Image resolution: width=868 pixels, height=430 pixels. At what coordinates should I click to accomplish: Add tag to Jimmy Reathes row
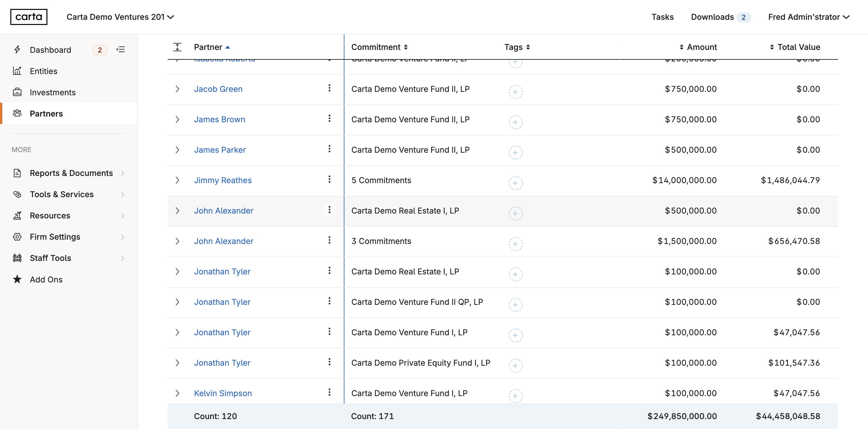pos(515,183)
